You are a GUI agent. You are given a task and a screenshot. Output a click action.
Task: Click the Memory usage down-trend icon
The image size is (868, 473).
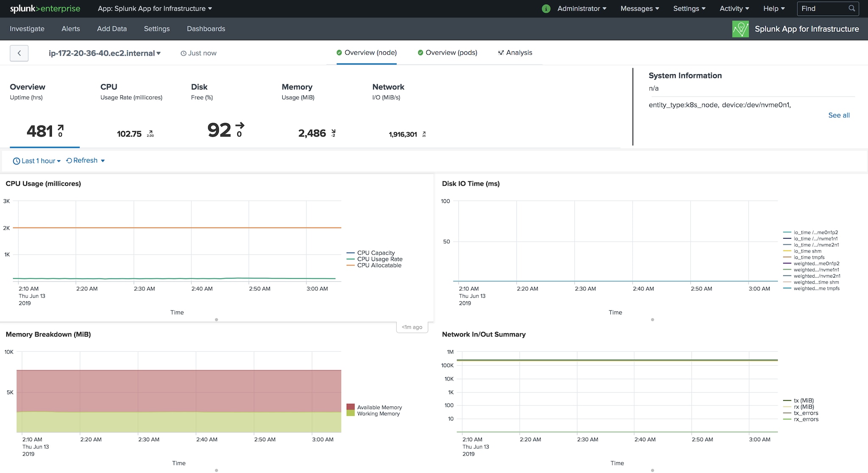[334, 131]
